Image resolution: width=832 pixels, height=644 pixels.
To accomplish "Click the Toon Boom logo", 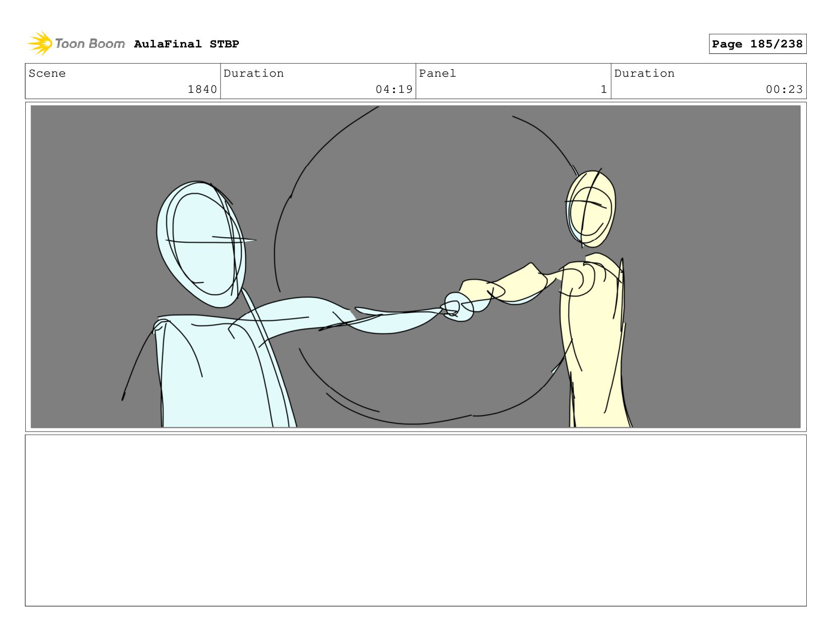I will [76, 43].
